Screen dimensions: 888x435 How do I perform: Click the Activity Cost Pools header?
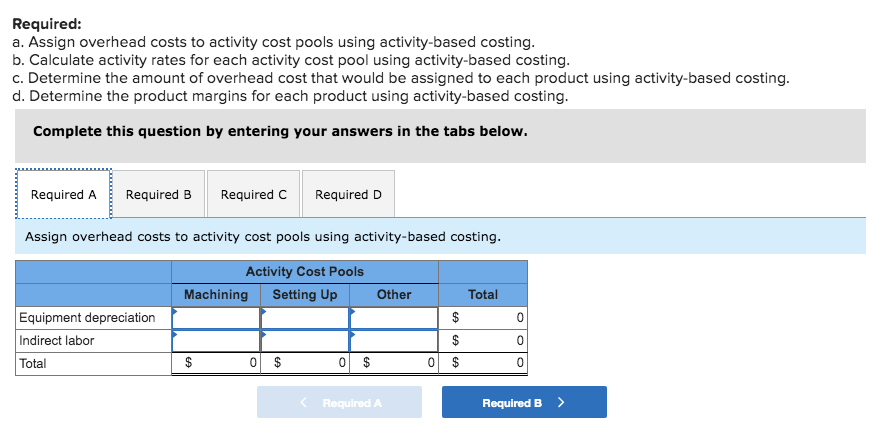click(305, 272)
